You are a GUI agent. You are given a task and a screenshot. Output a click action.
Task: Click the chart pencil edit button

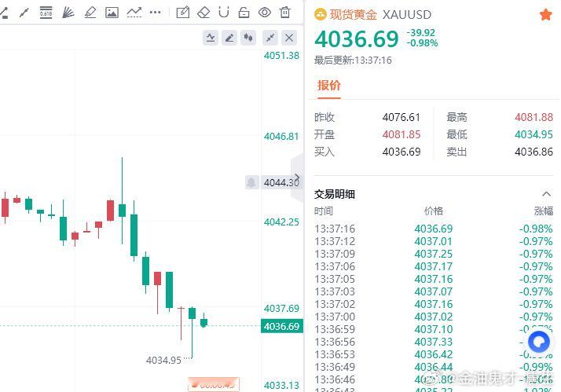229,38
